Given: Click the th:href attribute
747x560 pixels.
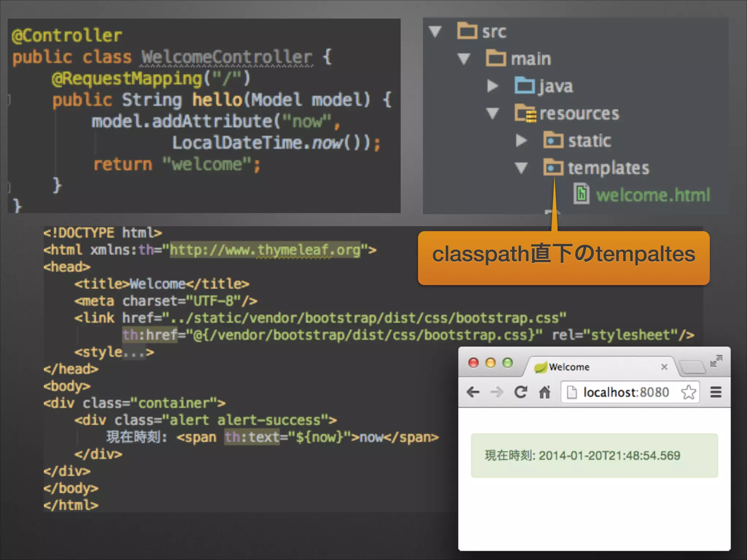Looking at the screenshot, I should point(150,335).
